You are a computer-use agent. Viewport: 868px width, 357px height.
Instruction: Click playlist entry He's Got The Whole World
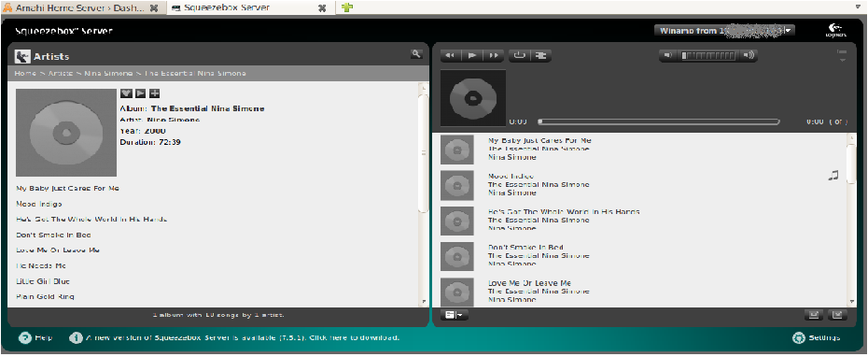click(x=564, y=212)
